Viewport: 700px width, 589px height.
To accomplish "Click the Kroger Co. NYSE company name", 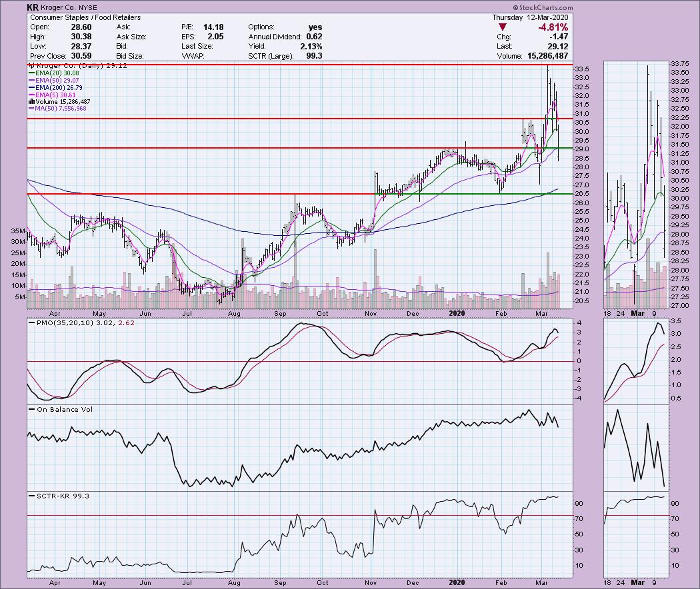I will (69, 7).
